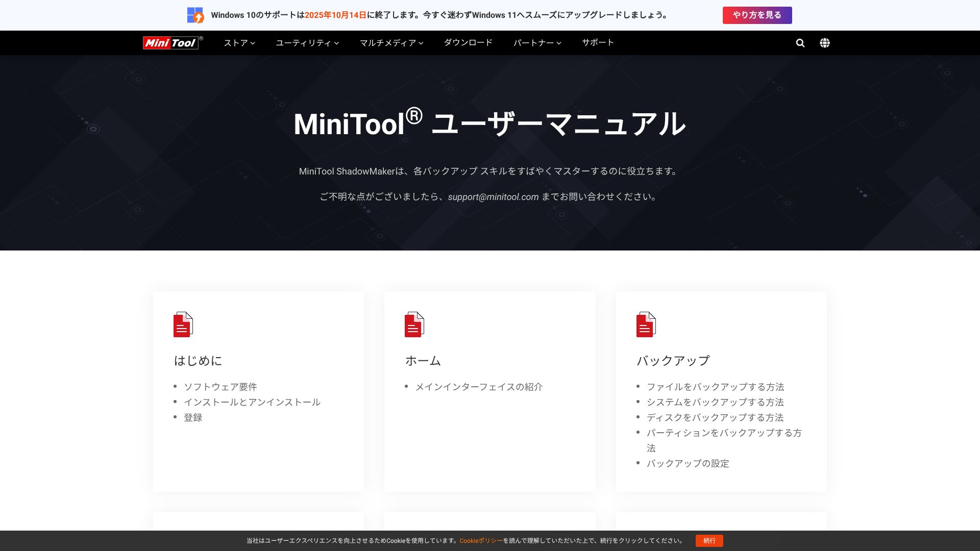Expand the ユーティリティ menu

pyautogui.click(x=307, y=43)
